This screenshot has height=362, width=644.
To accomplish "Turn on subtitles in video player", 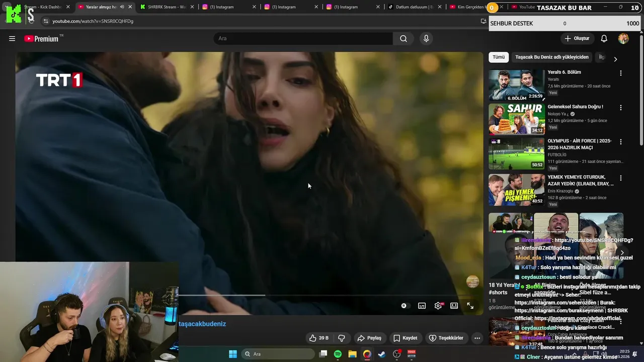I will tap(422, 306).
